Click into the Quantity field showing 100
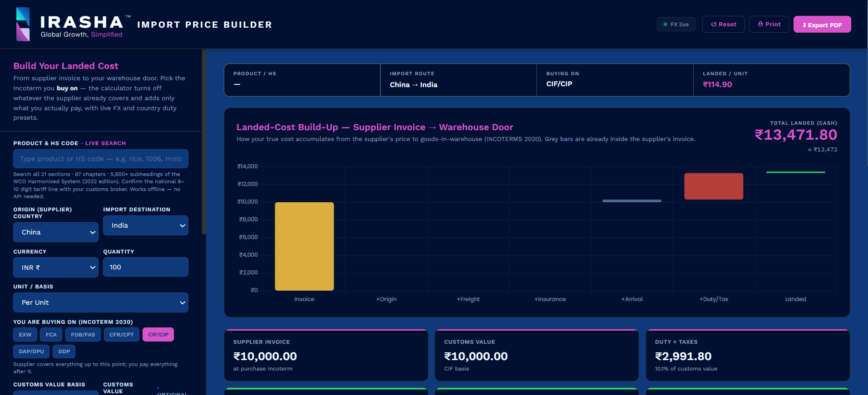This screenshot has height=395, width=868. (146, 267)
